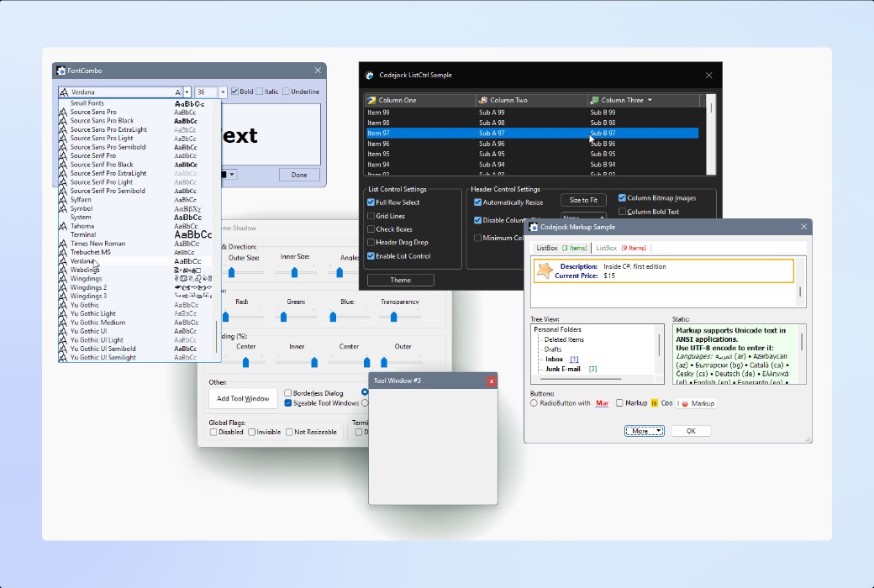Click the TrueType icon beside Times New Roman
This screenshot has height=588, width=874.
[63, 244]
